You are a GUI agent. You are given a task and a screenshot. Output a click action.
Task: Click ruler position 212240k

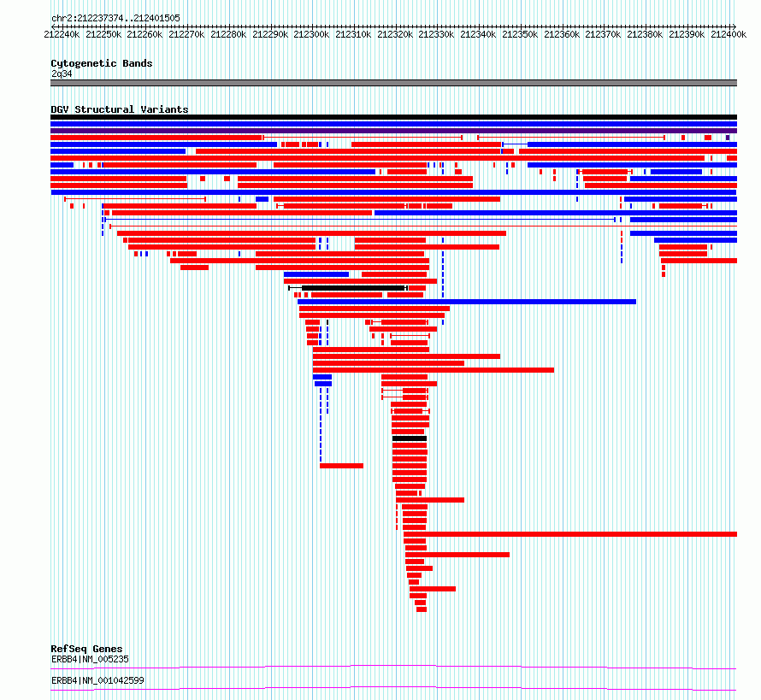tap(62, 34)
